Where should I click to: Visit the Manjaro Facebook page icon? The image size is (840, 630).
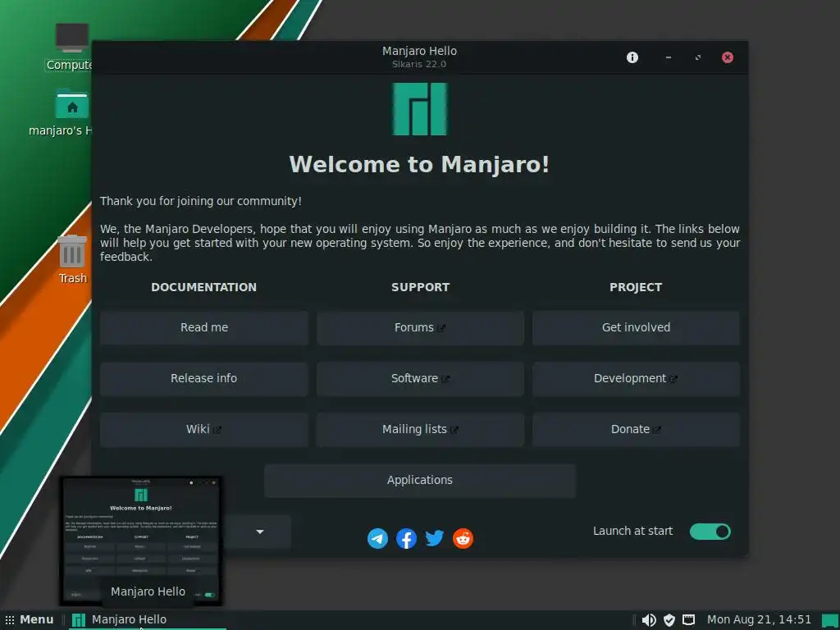click(407, 538)
